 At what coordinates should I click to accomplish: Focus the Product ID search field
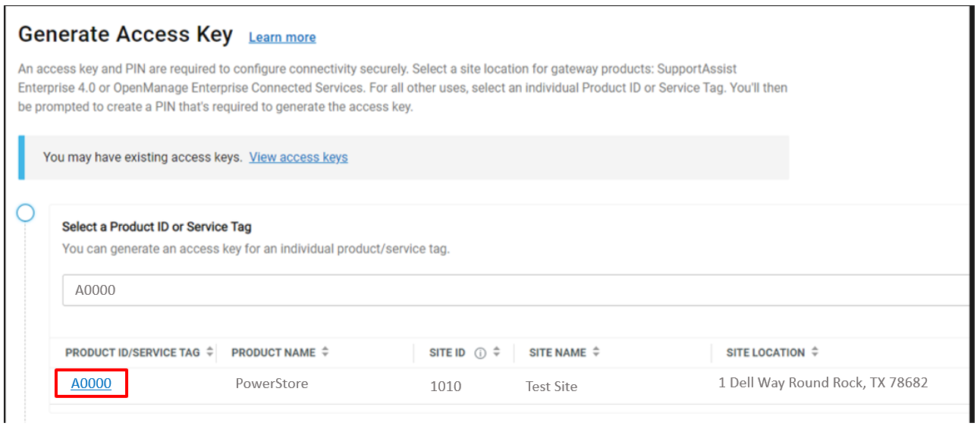point(516,290)
